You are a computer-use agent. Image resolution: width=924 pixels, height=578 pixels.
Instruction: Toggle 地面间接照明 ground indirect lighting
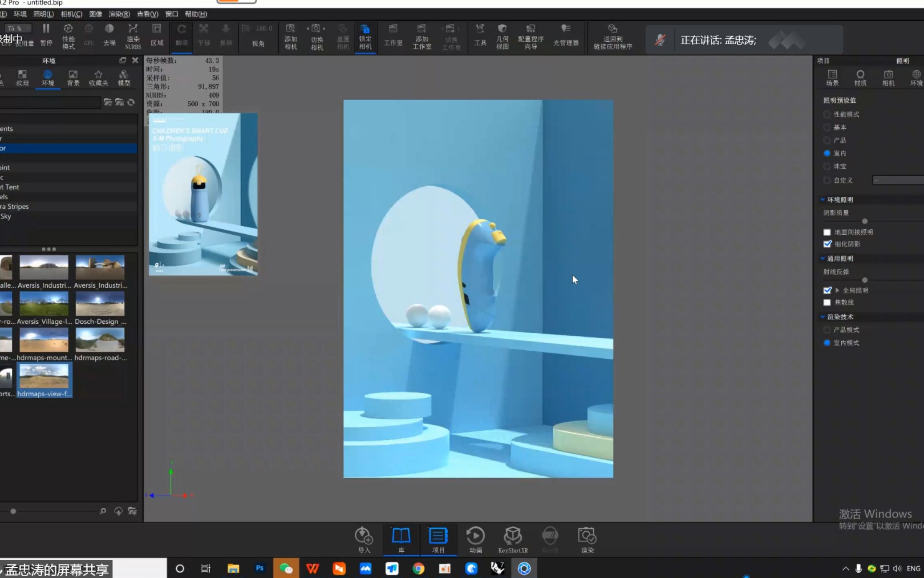tap(827, 232)
